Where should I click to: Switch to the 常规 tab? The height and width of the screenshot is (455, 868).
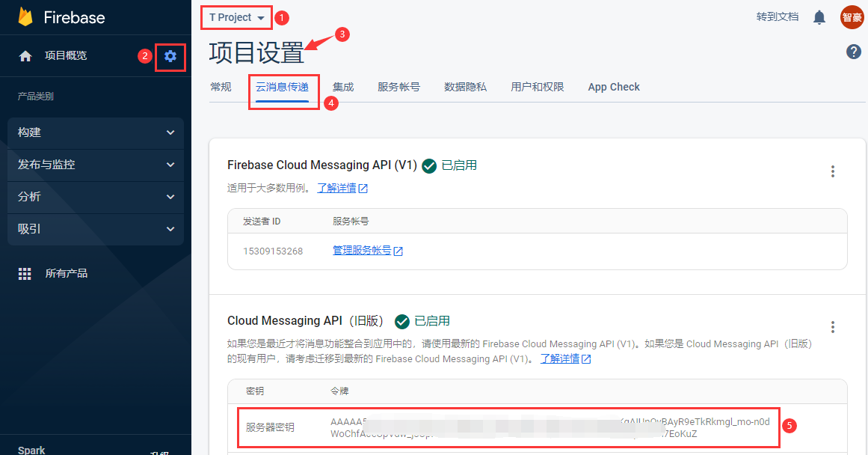[x=221, y=87]
